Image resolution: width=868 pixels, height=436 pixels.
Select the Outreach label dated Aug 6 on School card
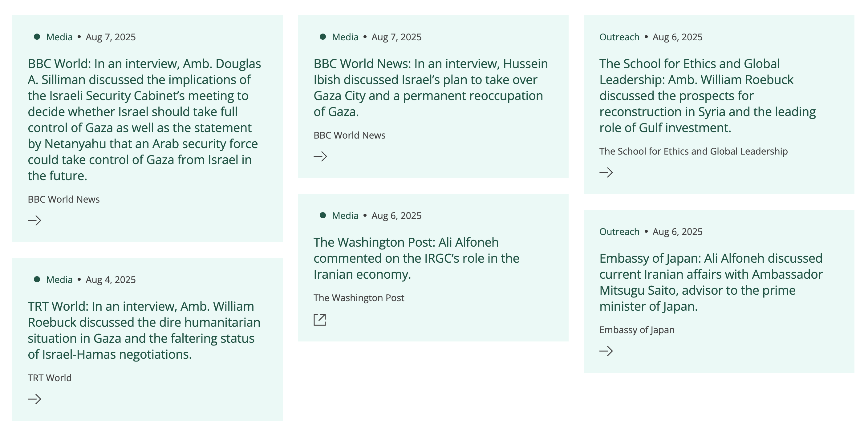[x=619, y=37]
